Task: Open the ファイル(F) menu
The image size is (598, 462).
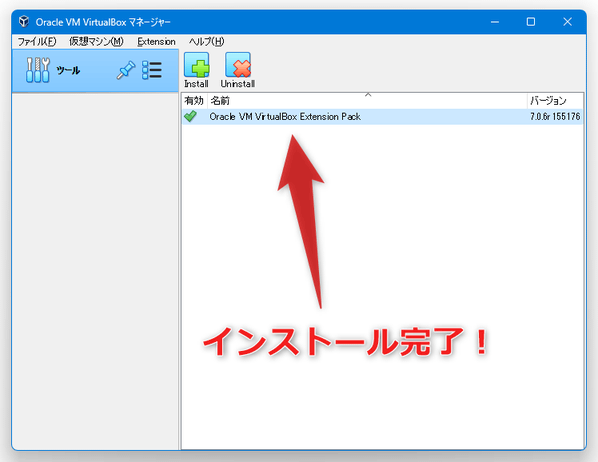Action: (x=37, y=41)
